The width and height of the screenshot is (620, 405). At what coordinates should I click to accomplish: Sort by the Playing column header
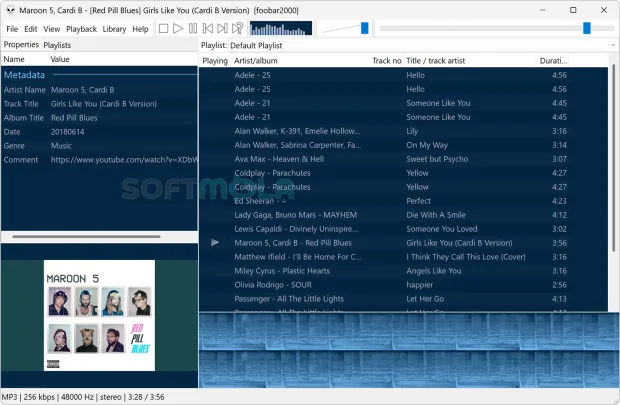215,61
